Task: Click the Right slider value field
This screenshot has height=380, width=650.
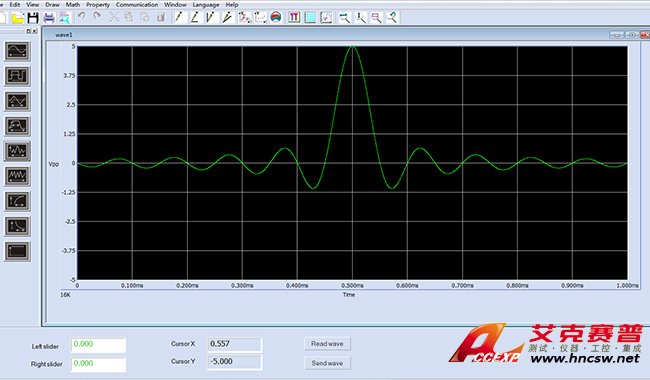Action: [x=98, y=364]
